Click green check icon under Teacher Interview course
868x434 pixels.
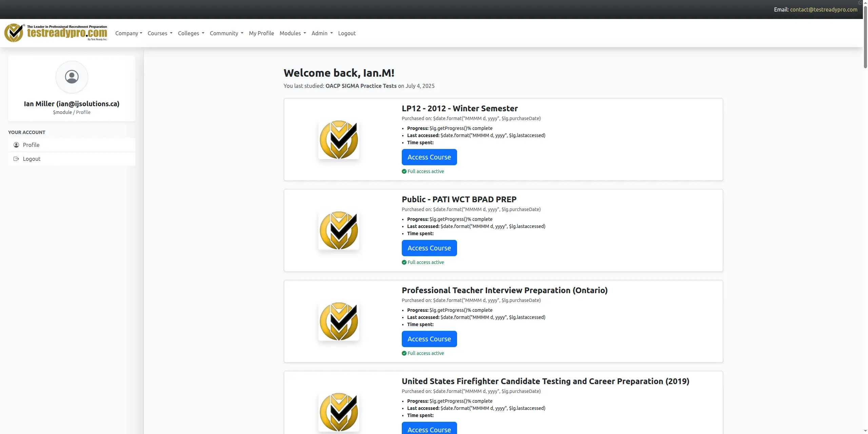coord(404,353)
